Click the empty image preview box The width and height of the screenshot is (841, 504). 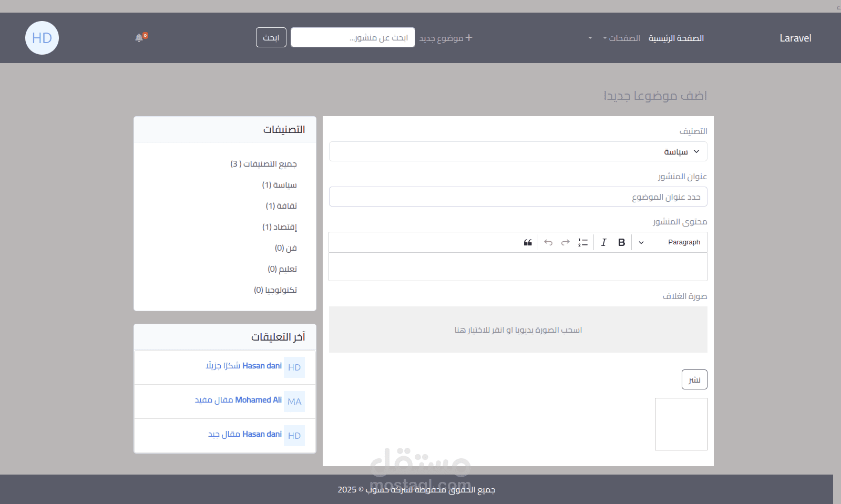pyautogui.click(x=681, y=424)
